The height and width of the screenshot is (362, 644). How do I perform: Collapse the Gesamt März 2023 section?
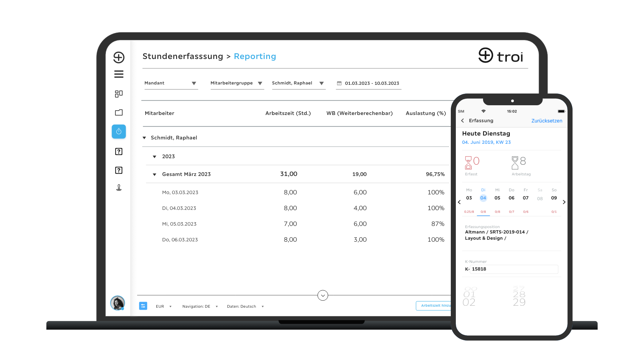pyautogui.click(x=155, y=174)
